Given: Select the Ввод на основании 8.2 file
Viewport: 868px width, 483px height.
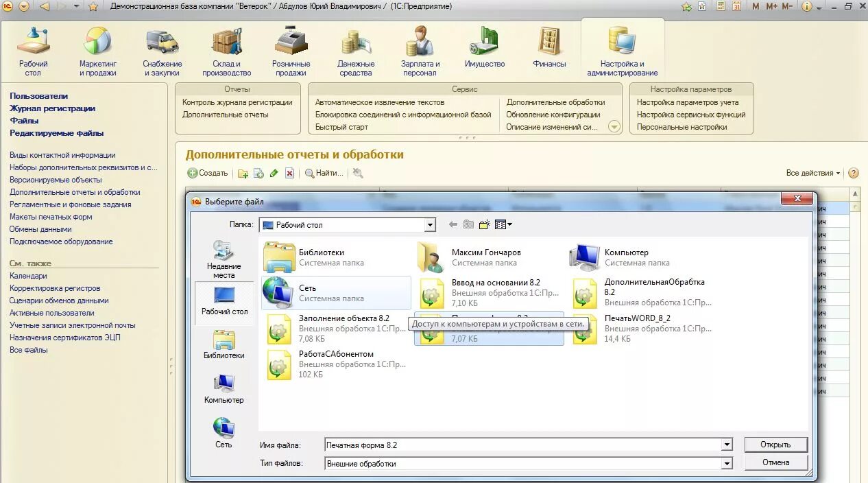Looking at the screenshot, I should coord(490,293).
